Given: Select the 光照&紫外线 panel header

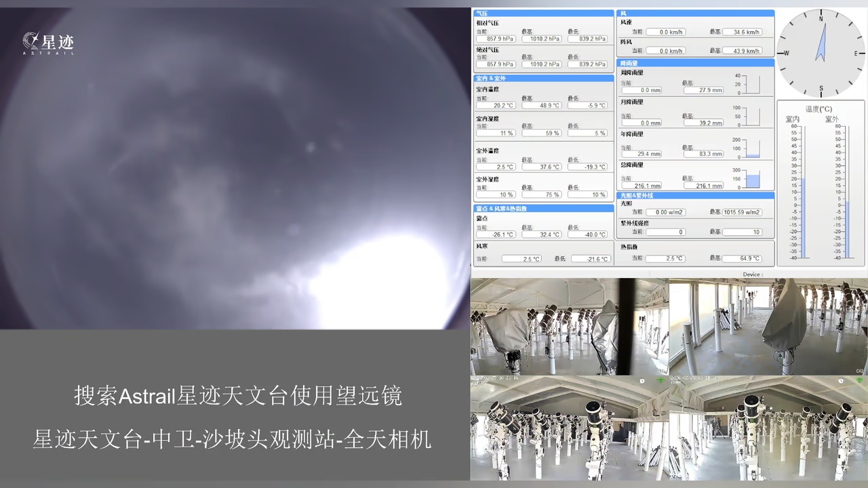Looking at the screenshot, I should (x=695, y=195).
